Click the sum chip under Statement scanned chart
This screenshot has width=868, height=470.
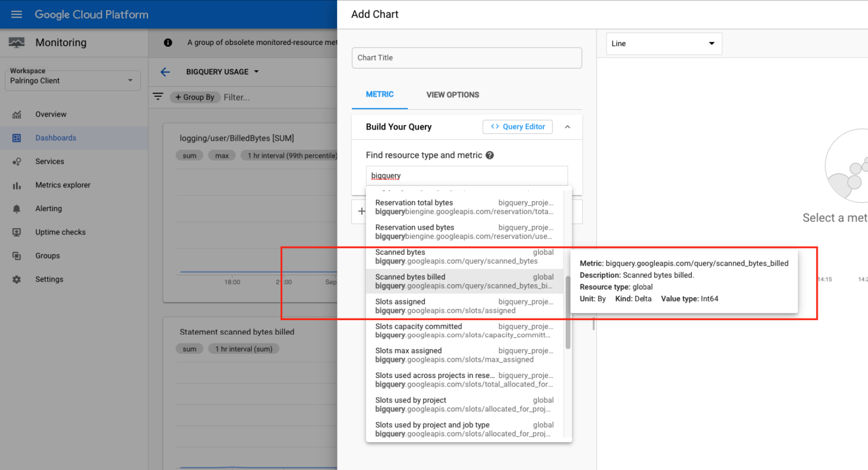(190, 349)
